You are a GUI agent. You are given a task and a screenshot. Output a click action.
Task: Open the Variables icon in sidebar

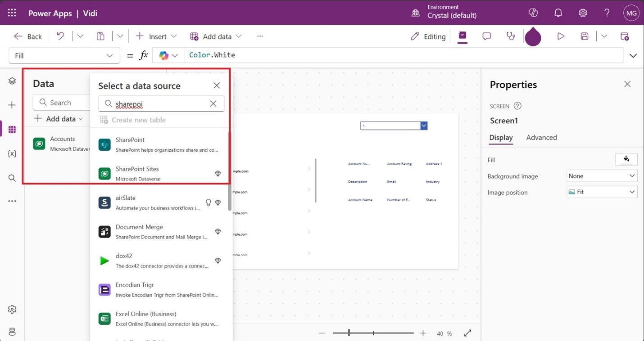coord(12,154)
